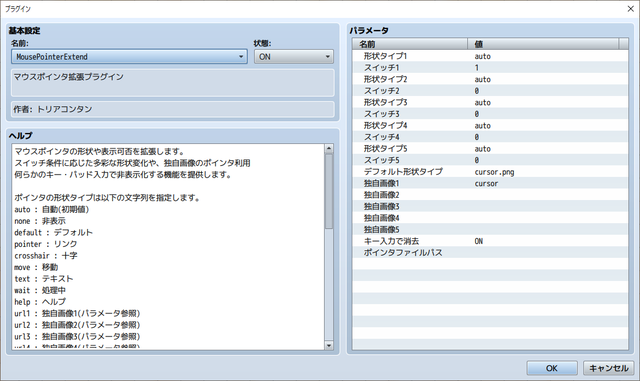Click the ON value of キー入力で消去
Image resolution: width=640 pixels, height=381 pixels.
point(478,241)
